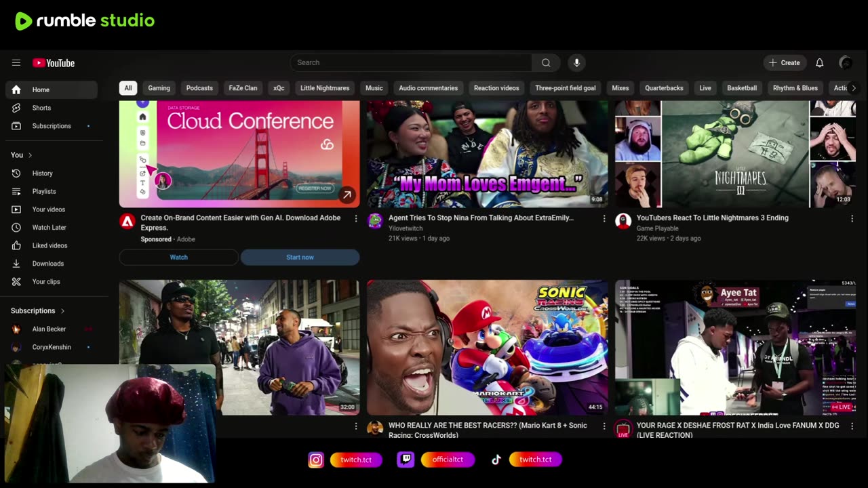Open three-dot menu for Agent Tries video
Viewport: 868px width, 488px height.
click(604, 218)
